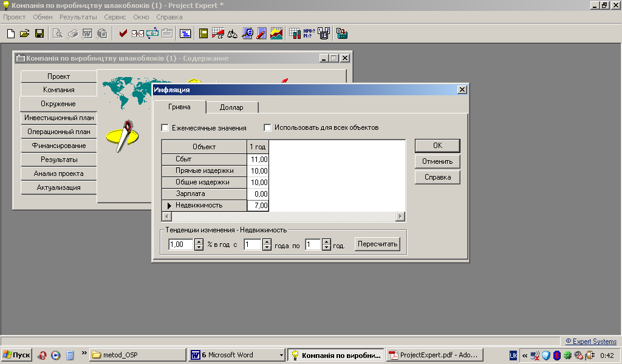Click the percent per year input field

(181, 244)
